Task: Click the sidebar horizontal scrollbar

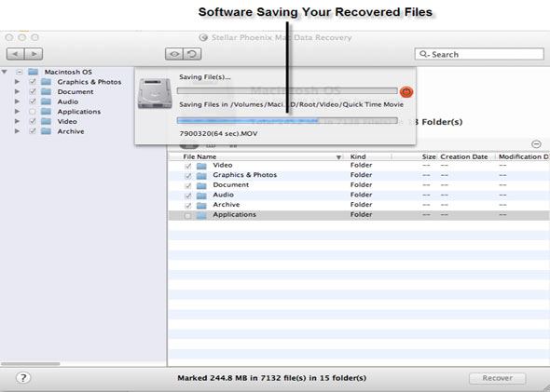Action: [x=31, y=364]
